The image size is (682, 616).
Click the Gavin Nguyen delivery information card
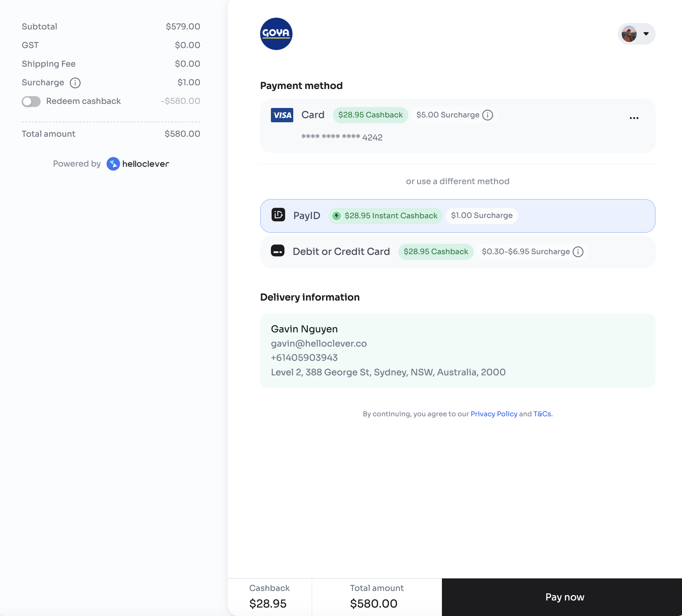[x=457, y=350]
